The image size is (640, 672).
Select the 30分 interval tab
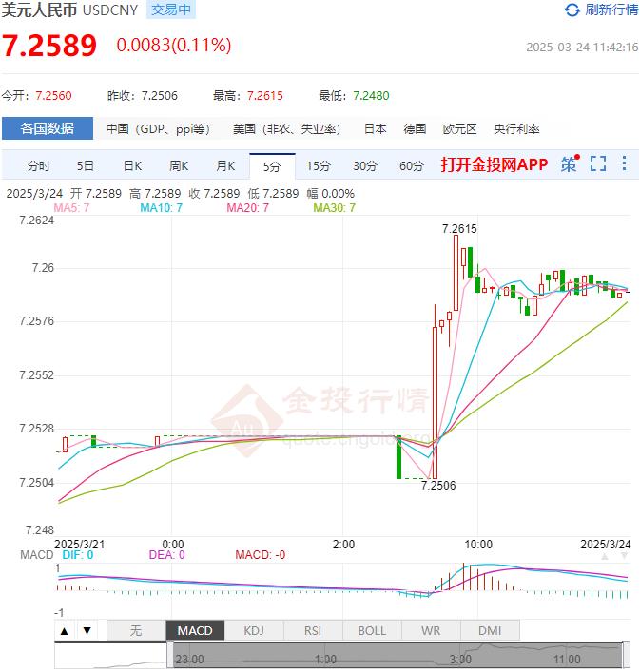[365, 165]
